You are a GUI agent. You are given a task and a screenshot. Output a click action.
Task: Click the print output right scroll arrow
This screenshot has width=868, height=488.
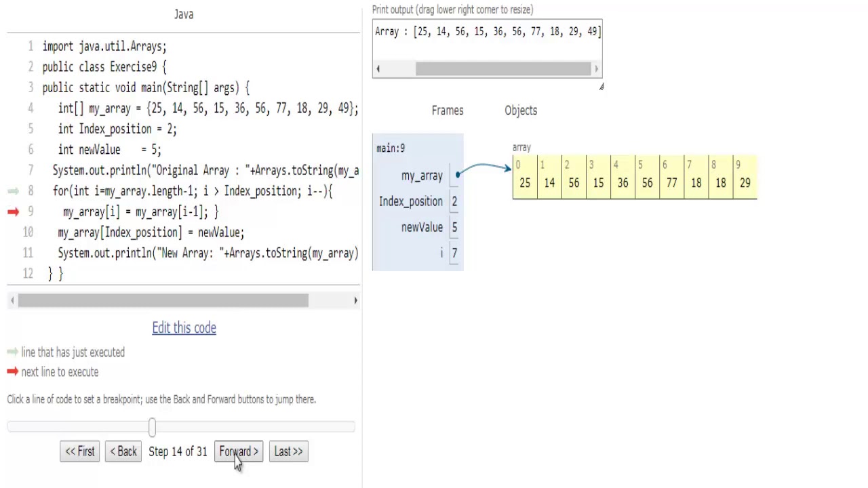point(596,68)
